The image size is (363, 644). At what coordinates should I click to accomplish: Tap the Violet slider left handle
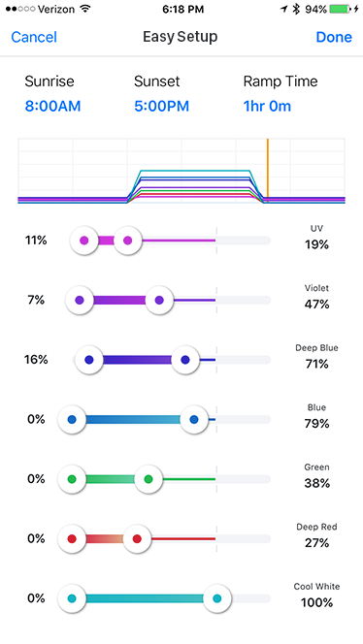point(80,301)
